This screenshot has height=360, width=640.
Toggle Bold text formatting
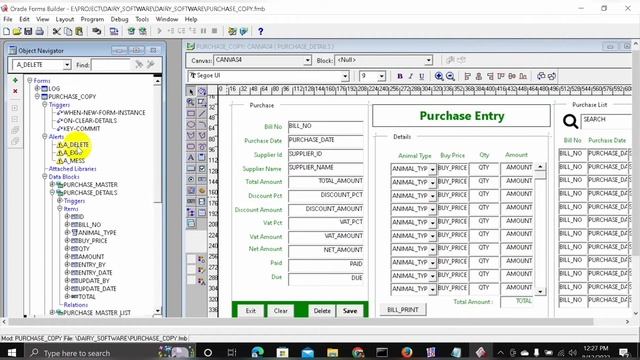(x=400, y=76)
